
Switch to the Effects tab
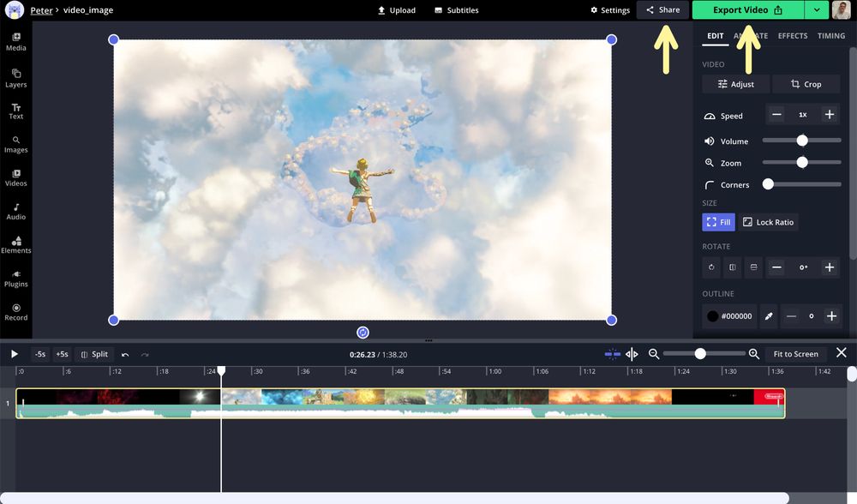(792, 36)
